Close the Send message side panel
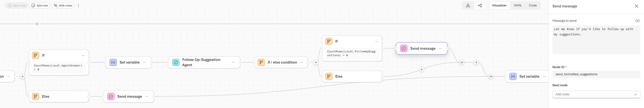This screenshot has width=644, height=108. click(636, 6)
